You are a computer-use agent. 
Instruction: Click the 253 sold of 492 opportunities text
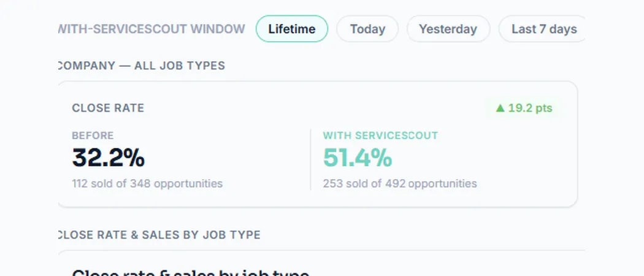point(400,183)
